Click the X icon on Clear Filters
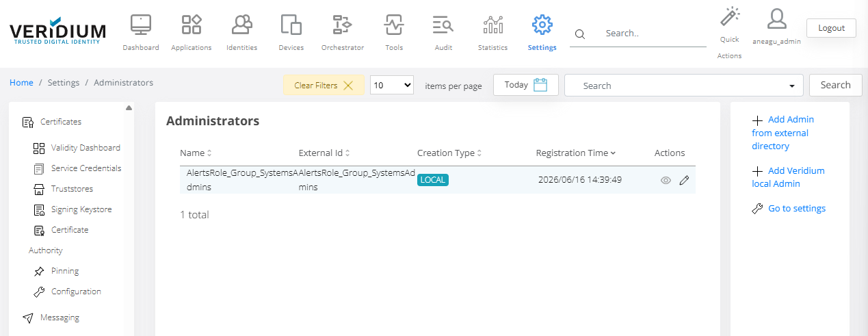 348,86
